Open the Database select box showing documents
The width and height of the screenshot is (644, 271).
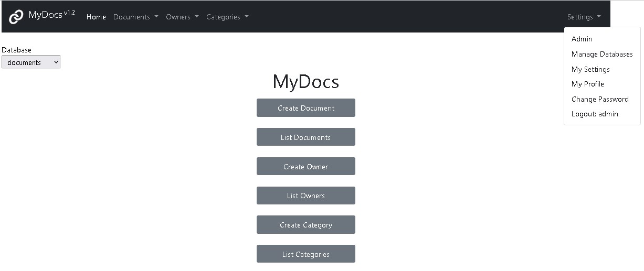31,62
